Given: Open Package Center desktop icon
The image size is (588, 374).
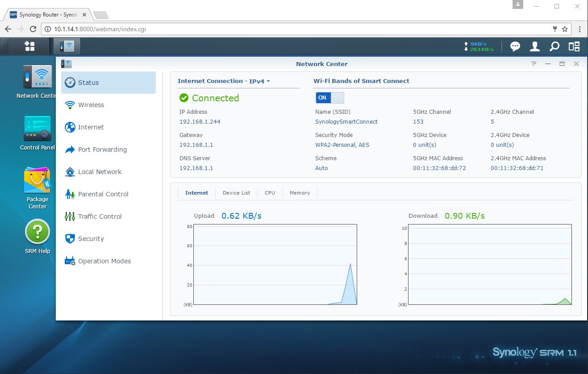Looking at the screenshot, I should (x=38, y=188).
